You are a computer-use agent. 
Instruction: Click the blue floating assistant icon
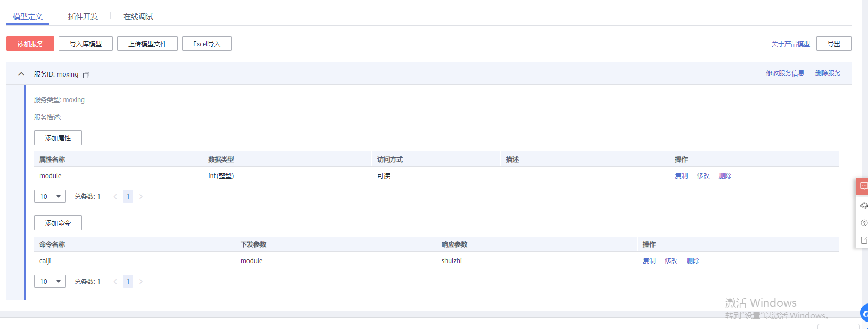pyautogui.click(x=865, y=313)
